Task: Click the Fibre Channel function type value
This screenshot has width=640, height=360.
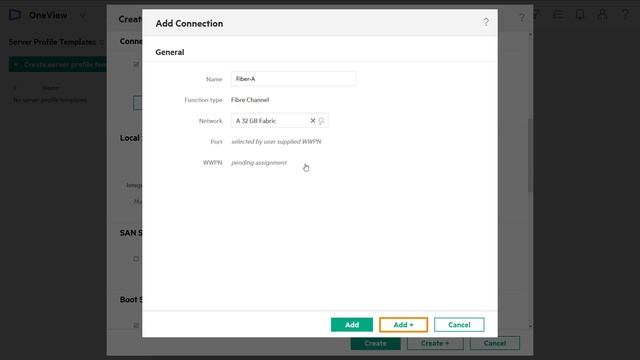Action: (250, 100)
